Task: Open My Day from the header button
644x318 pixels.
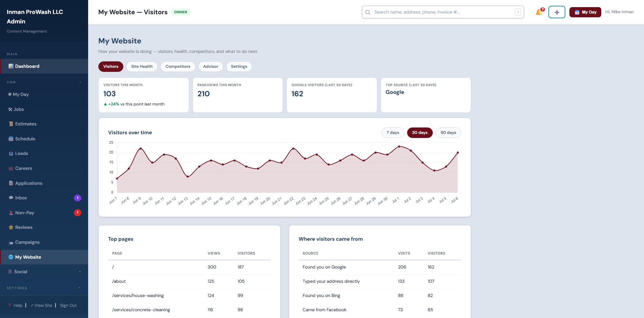Action: pos(585,12)
